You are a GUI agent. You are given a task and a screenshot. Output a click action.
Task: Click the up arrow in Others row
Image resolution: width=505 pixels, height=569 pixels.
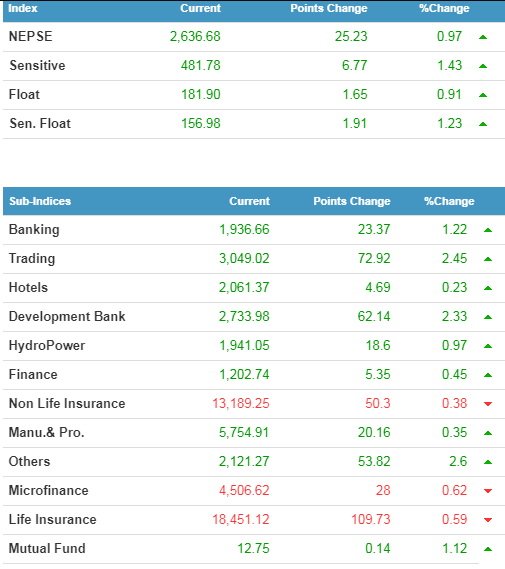point(488,462)
